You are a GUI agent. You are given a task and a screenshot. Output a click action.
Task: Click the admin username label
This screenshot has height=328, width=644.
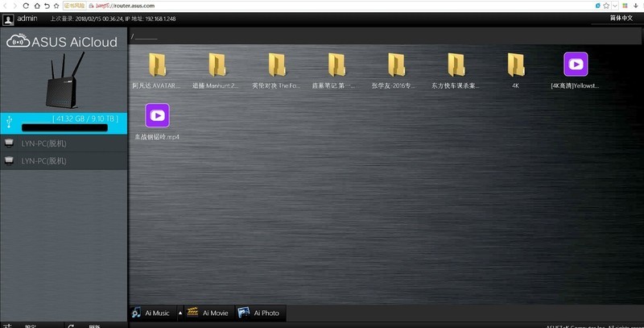[27, 19]
